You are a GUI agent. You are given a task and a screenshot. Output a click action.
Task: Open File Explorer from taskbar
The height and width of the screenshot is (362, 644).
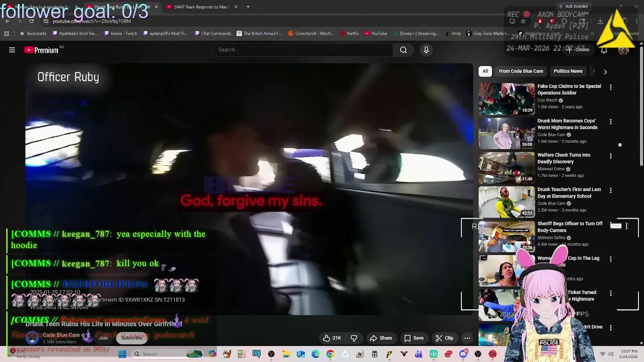pyautogui.click(x=286, y=354)
